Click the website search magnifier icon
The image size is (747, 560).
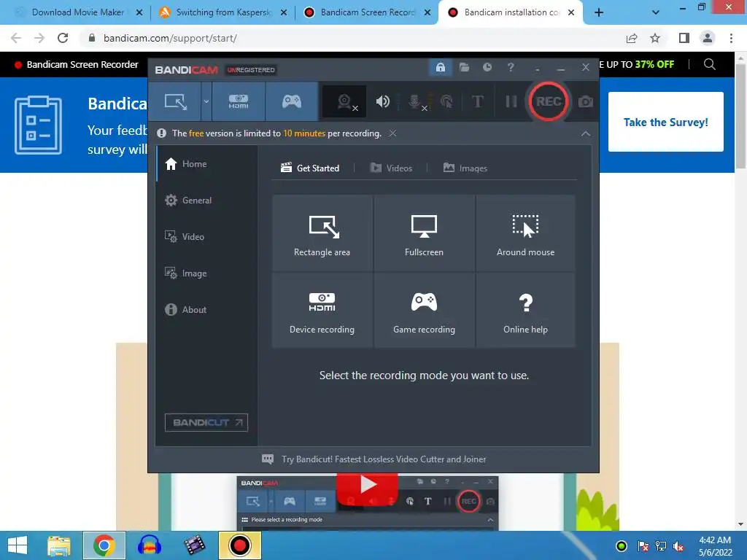709,64
